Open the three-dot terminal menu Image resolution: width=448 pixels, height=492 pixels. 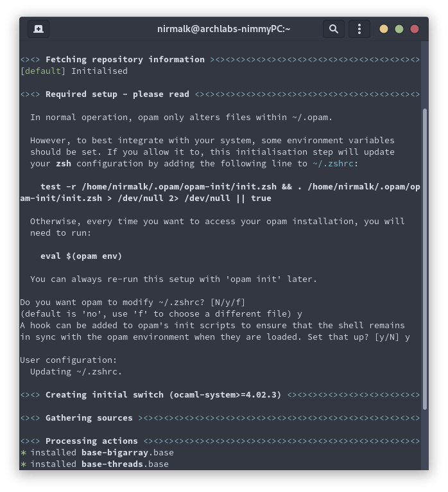[359, 29]
